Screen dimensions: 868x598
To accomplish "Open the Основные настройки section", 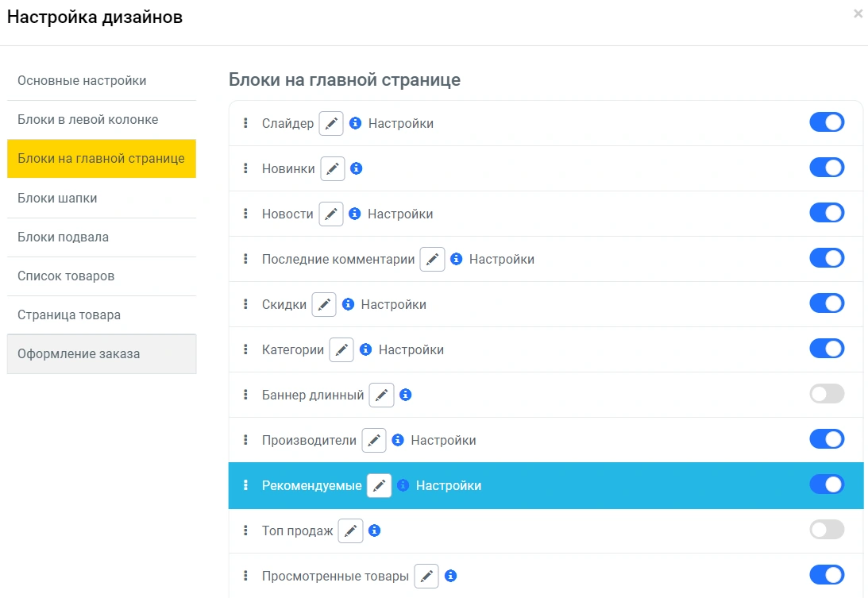I will pyautogui.click(x=82, y=81).
